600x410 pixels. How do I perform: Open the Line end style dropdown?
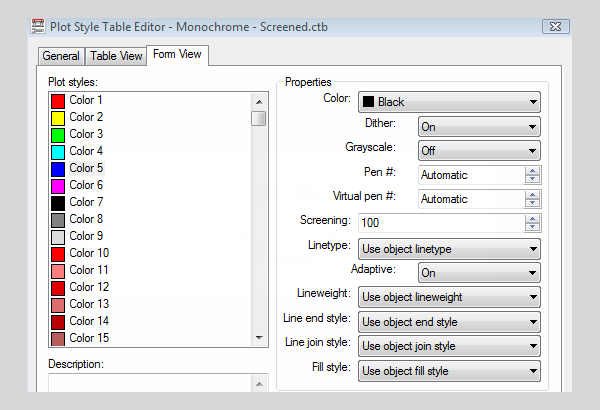coord(449,322)
